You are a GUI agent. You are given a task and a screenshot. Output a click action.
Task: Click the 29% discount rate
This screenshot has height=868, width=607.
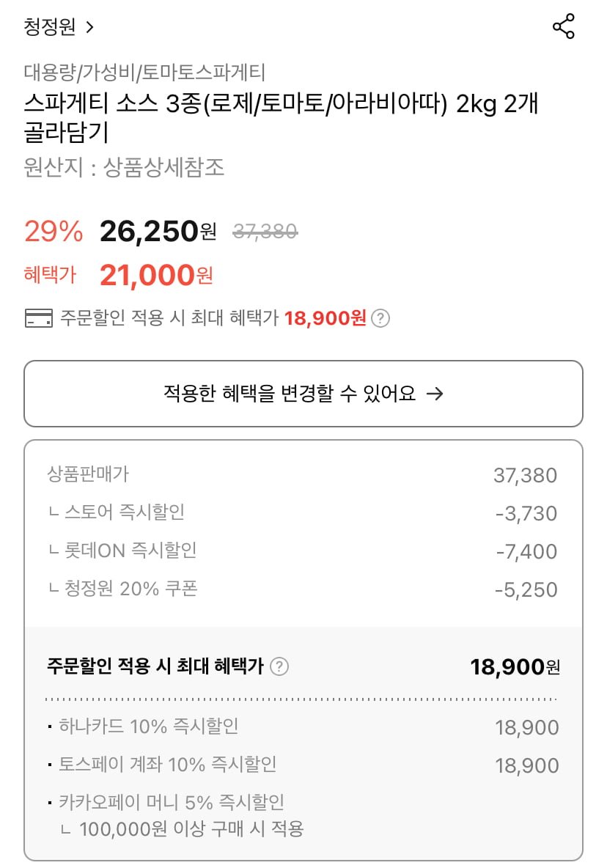(x=54, y=232)
